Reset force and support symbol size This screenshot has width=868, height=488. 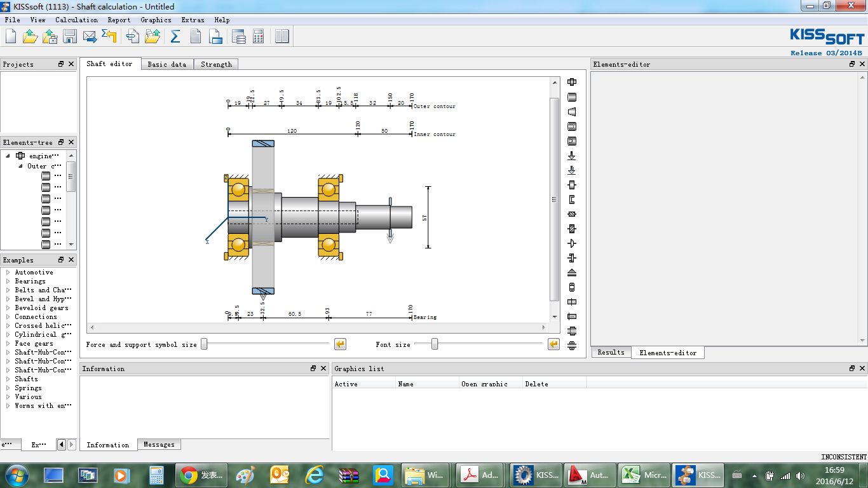click(x=340, y=344)
